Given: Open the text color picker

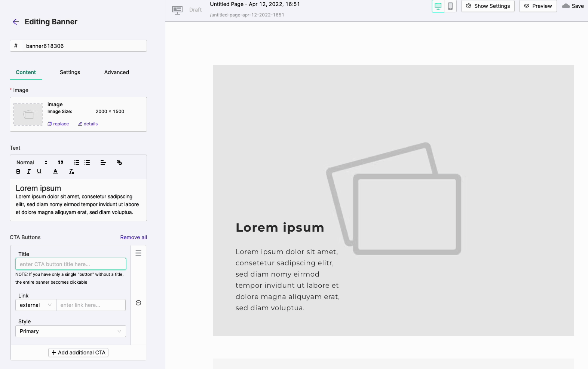Looking at the screenshot, I should coord(55,171).
